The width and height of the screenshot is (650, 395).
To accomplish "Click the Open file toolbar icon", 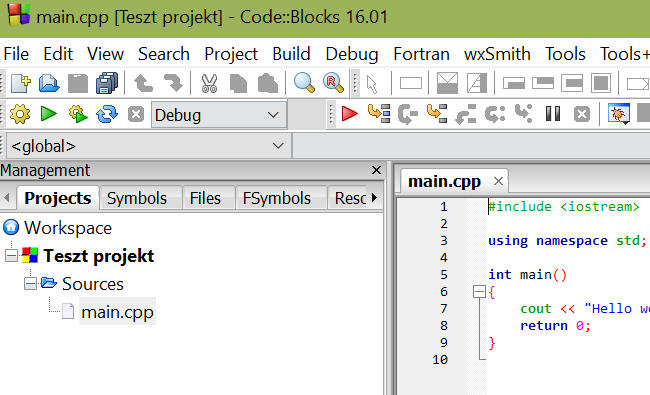I will click(49, 83).
